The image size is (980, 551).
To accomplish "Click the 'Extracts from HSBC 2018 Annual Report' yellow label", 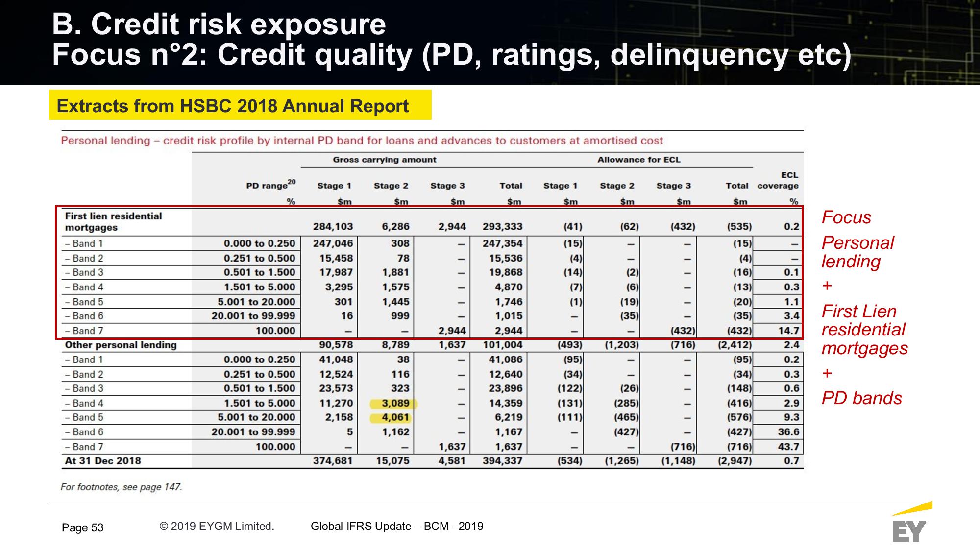I will coord(240,105).
